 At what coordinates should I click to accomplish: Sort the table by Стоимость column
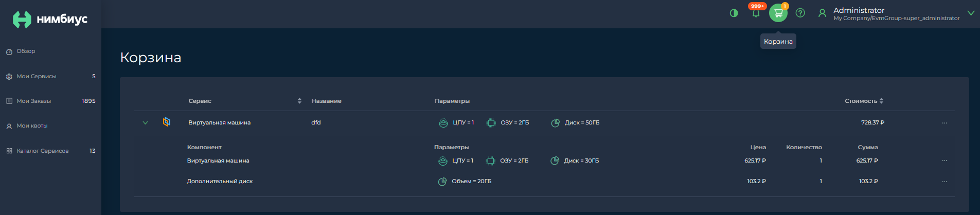(x=881, y=101)
